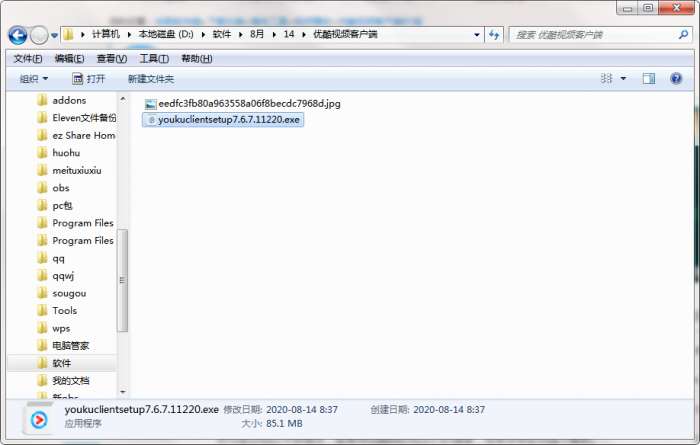700x445 pixels.
Task: Expand chevron after 本地磁盘 (D:) in breadcrumb
Action: pos(203,34)
